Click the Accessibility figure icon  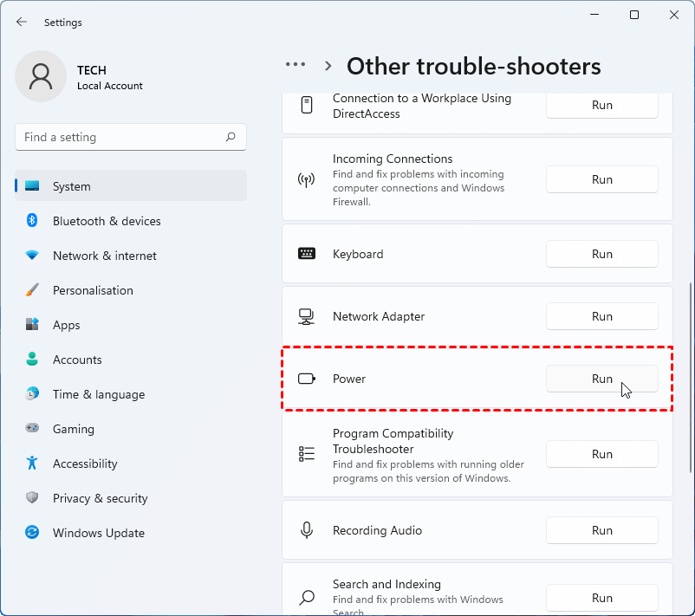coord(32,464)
